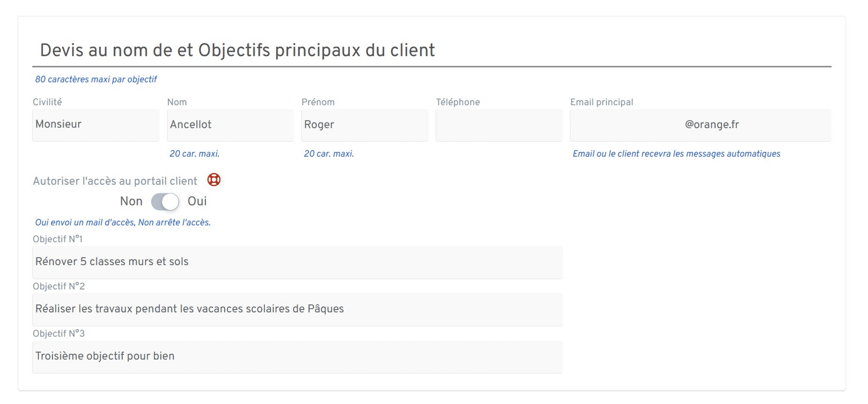Click '20 car. maxi.' under Nom

[194, 154]
